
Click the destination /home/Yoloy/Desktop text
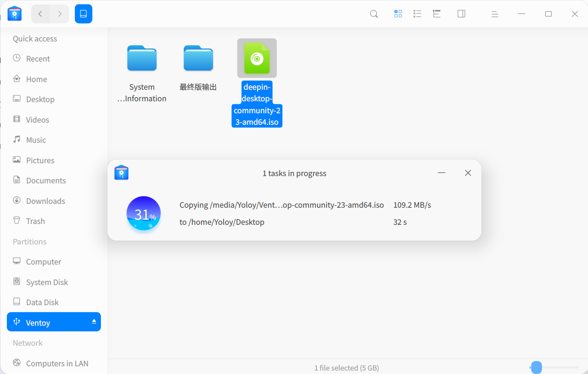pyautogui.click(x=222, y=222)
